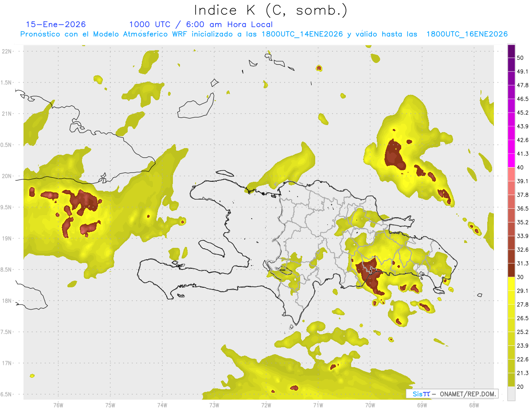Screen dimensions: 532x411
Task: Click the '74W' longitude axis label
Action: point(162,405)
